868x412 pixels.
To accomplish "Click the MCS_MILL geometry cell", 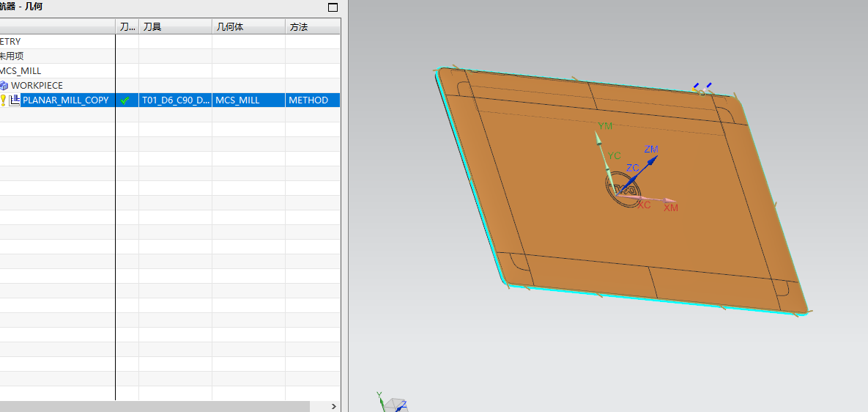I will pos(248,100).
